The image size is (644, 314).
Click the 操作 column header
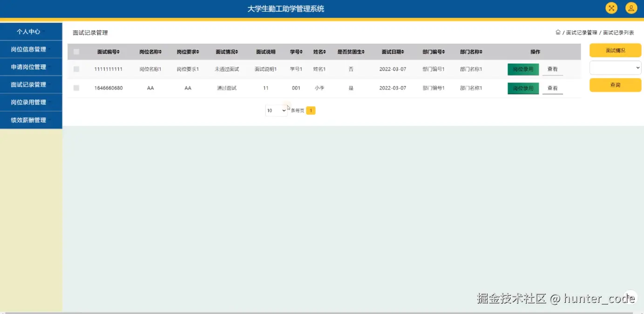pyautogui.click(x=535, y=52)
